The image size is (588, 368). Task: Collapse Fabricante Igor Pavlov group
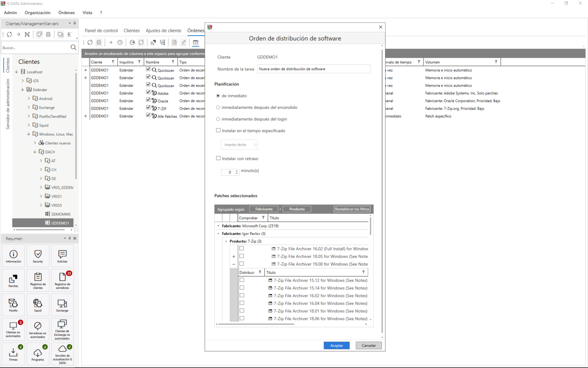click(218, 233)
